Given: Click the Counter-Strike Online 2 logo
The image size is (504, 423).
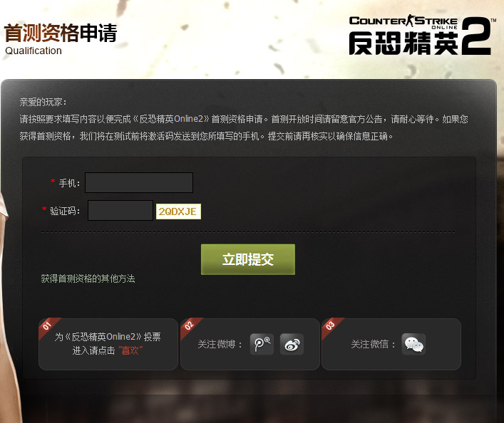Looking at the screenshot, I should pos(422,36).
